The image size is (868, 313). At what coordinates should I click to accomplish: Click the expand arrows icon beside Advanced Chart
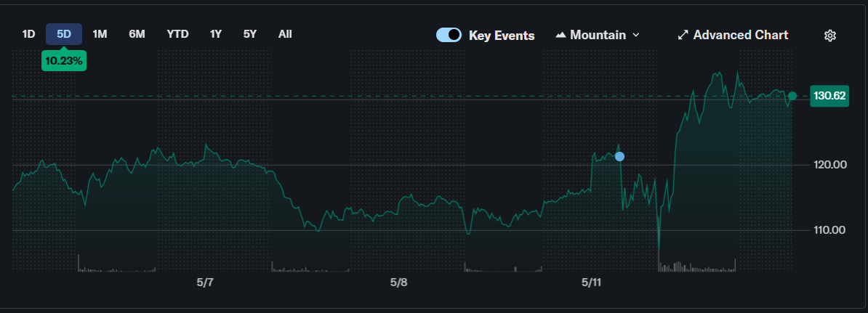click(x=683, y=36)
